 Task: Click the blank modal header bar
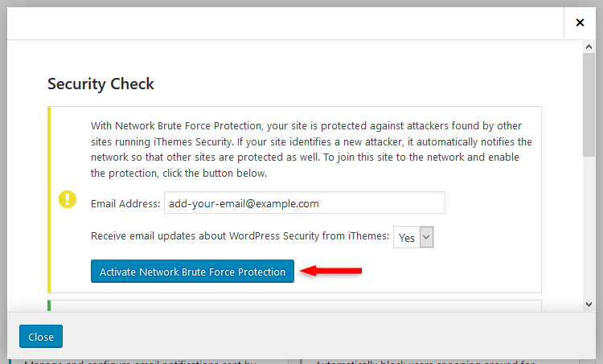(285, 23)
